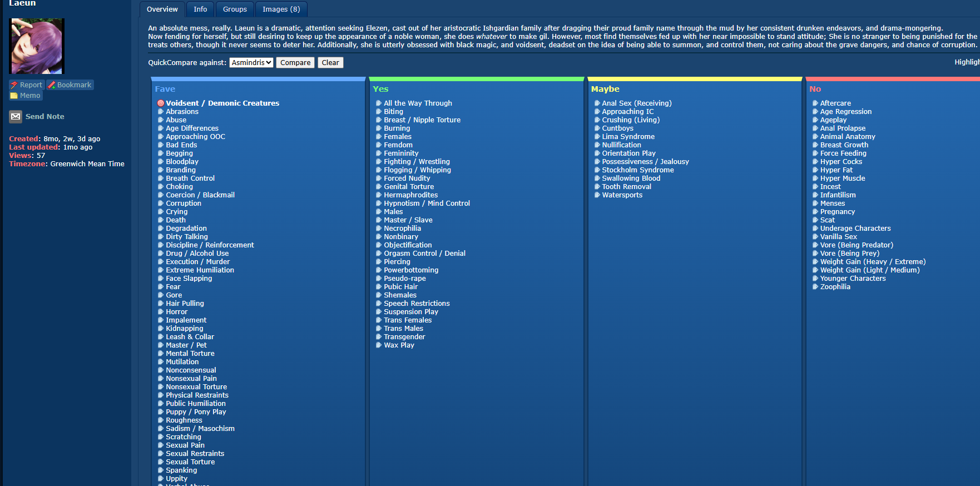This screenshot has height=486, width=980.
Task: Click the Compare button
Action: [295, 63]
